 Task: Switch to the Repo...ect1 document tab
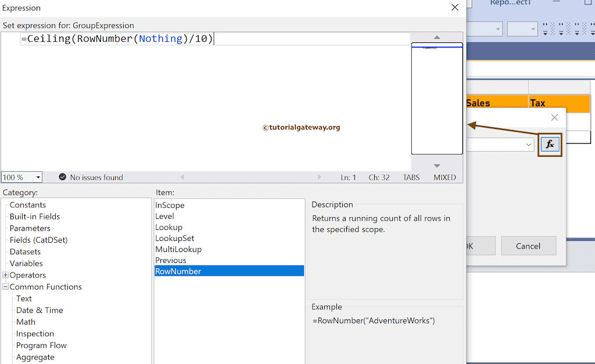pos(510,3)
